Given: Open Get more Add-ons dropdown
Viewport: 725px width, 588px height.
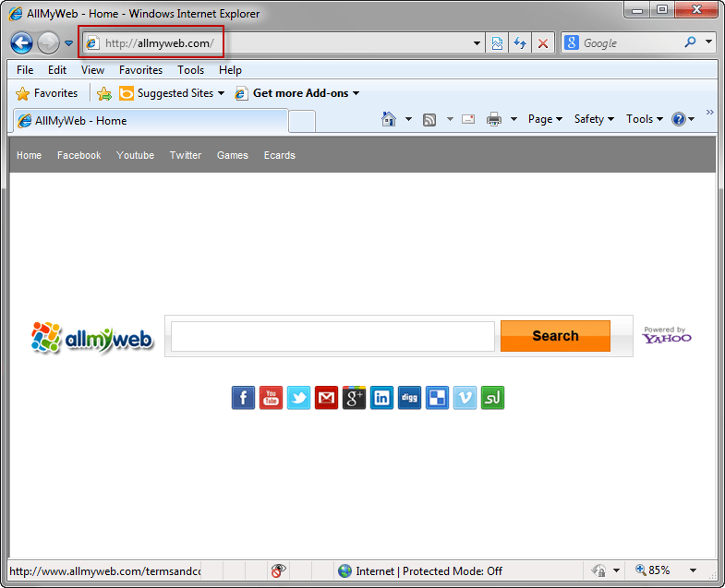Looking at the screenshot, I should pos(296,93).
